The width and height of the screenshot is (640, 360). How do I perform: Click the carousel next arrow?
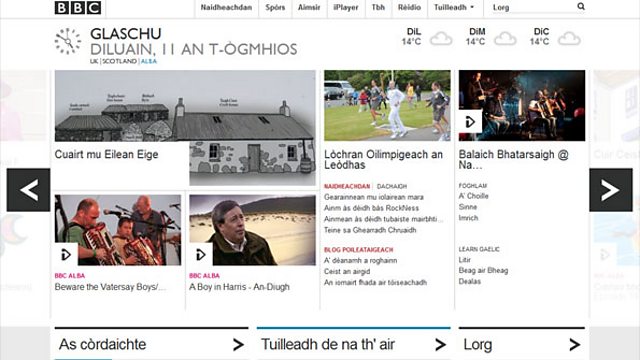click(611, 190)
